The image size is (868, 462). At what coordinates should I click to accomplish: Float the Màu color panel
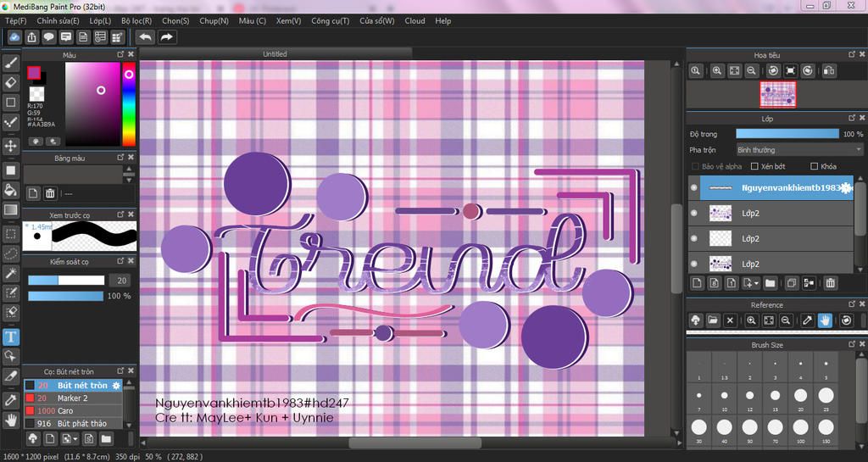click(120, 54)
